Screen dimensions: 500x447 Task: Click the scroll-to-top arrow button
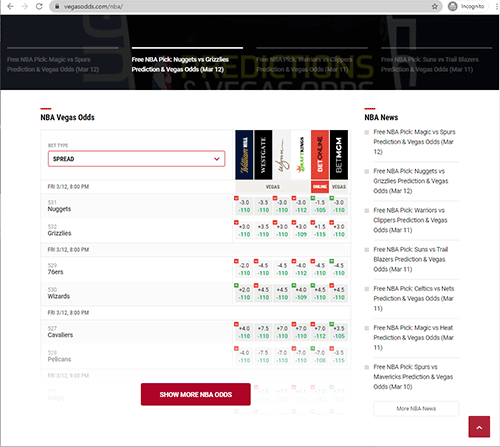pos(479,427)
